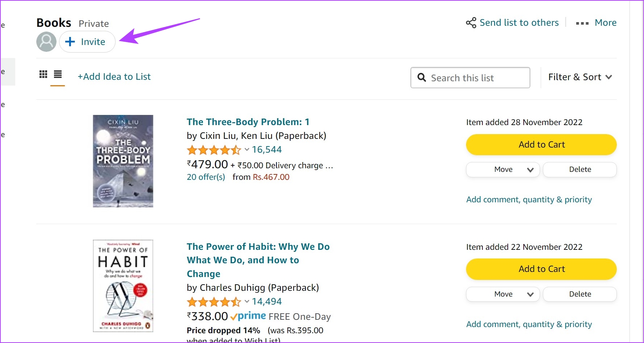Click Search this list input field
Image resolution: width=644 pixels, height=343 pixels.
click(x=470, y=78)
